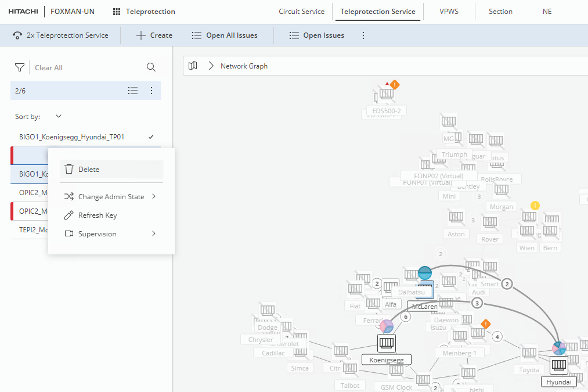Open the search magnifier in list panel
The image size is (588, 392).
(x=151, y=67)
